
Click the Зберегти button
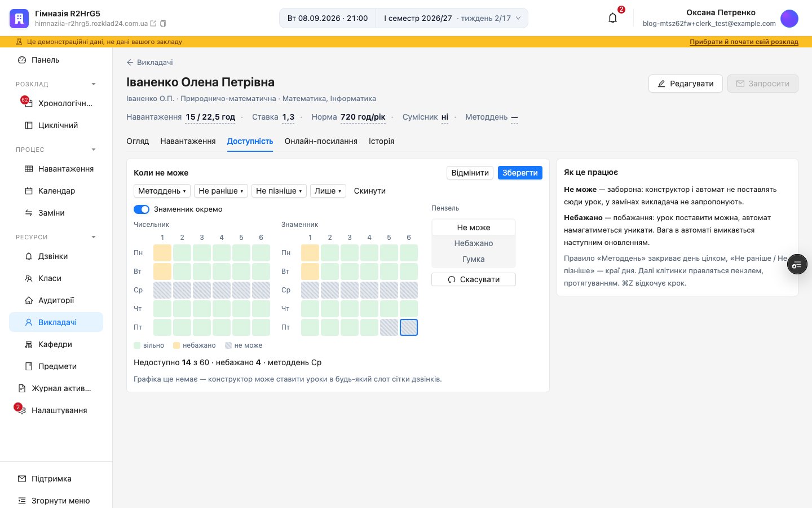(x=520, y=173)
